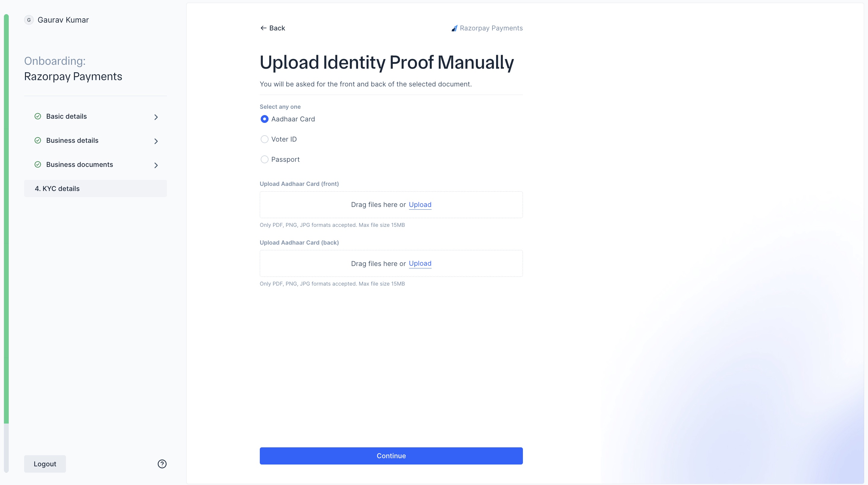Click the green checkmark beside Basic details
The width and height of the screenshot is (868, 485).
pyautogui.click(x=38, y=116)
